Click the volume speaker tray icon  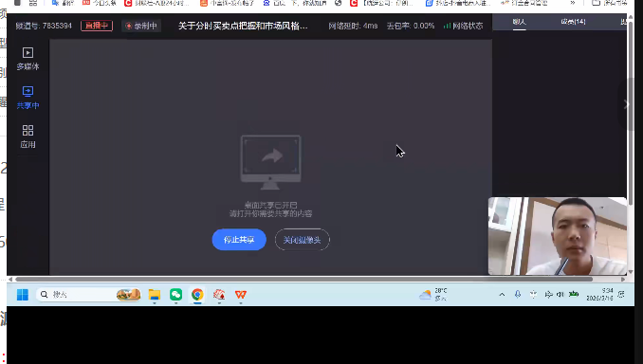click(x=560, y=294)
